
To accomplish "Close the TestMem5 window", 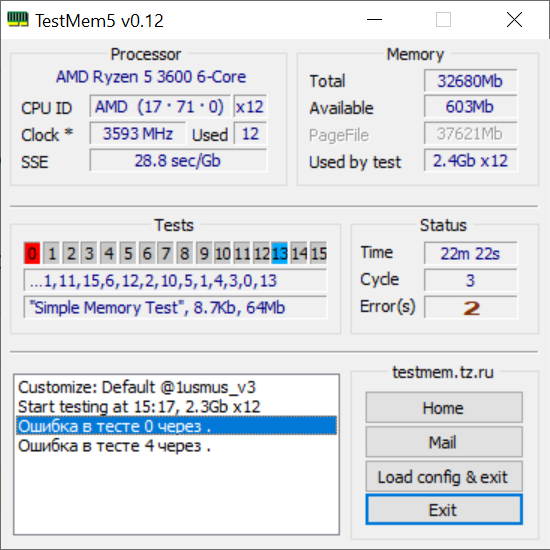I will click(514, 20).
